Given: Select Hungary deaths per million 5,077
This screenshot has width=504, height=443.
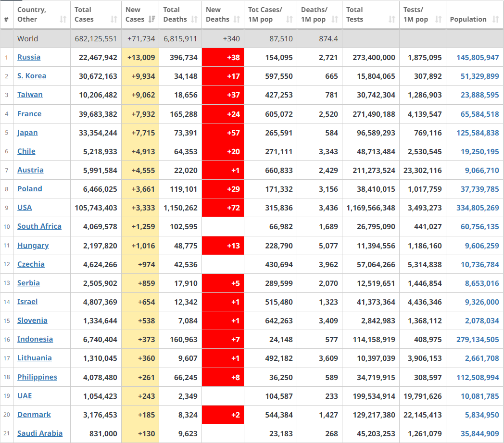Looking at the screenshot, I should pyautogui.click(x=328, y=246).
